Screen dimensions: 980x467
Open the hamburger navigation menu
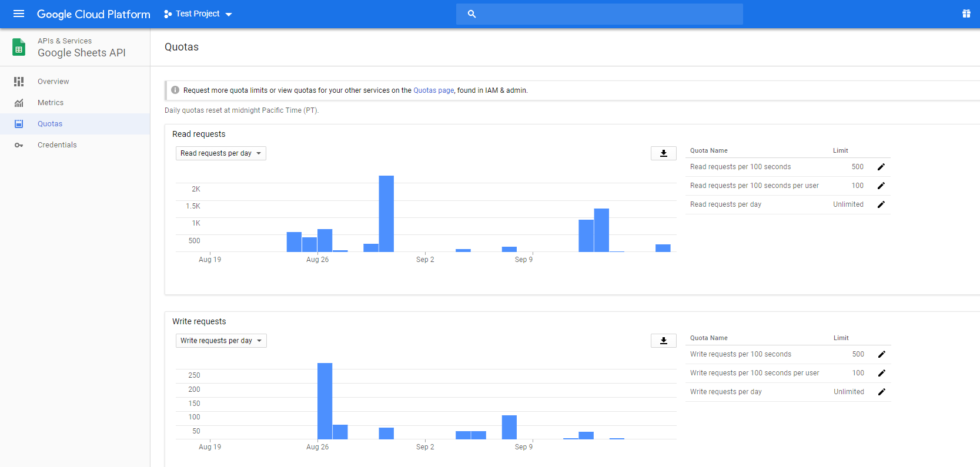[x=19, y=14]
